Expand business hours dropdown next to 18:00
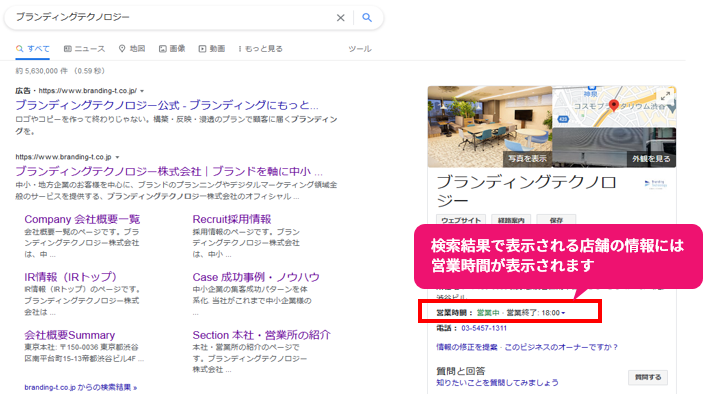 (x=564, y=313)
